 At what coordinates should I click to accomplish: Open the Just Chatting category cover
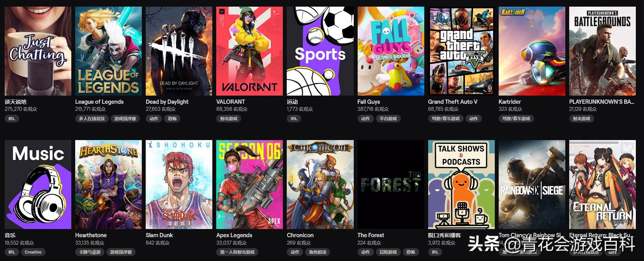click(x=38, y=51)
